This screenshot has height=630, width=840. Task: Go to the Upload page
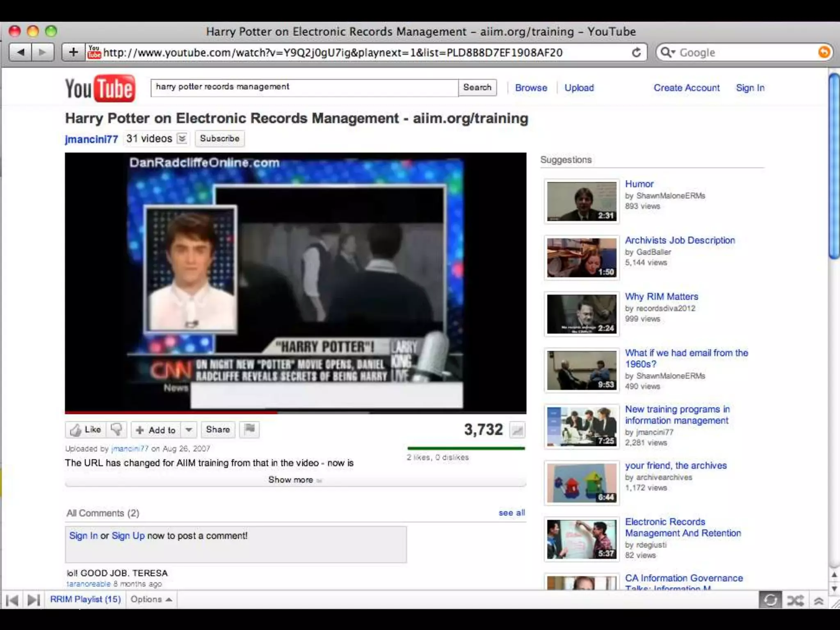pos(579,88)
